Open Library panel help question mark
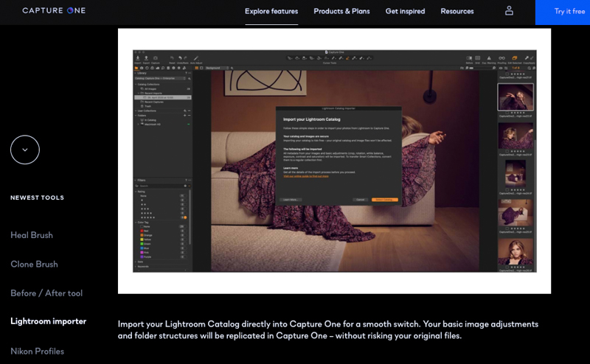The width and height of the screenshot is (590, 364). point(186,73)
